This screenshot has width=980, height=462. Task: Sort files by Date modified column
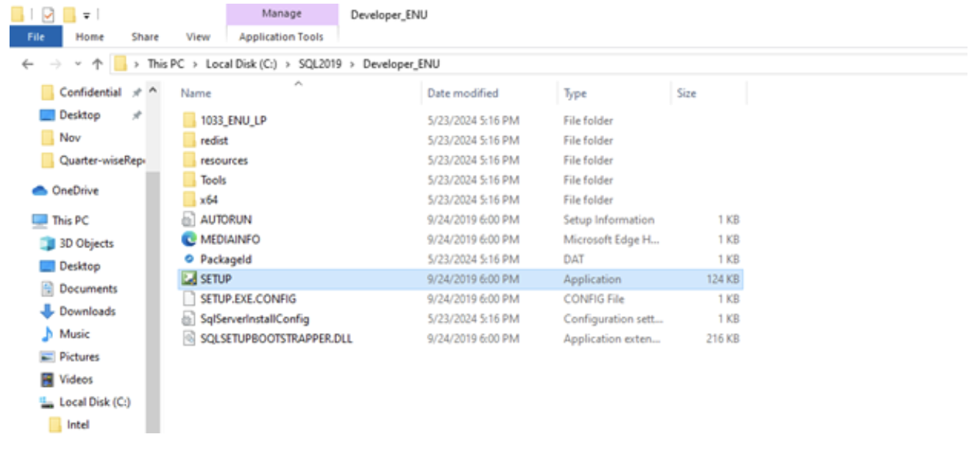(x=463, y=93)
